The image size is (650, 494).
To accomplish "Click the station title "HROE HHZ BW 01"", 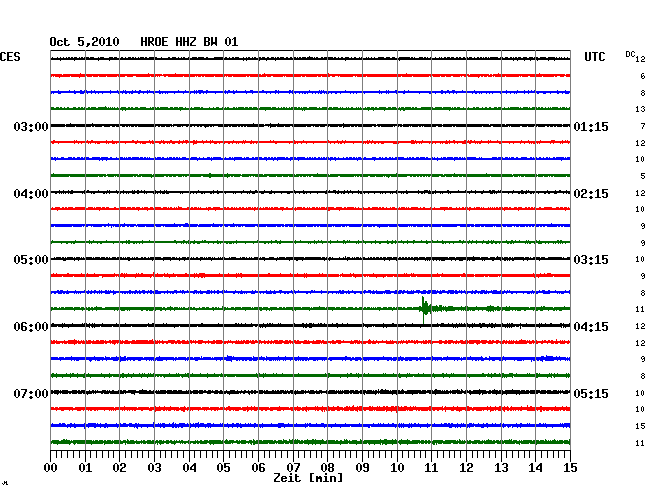I will 189,42.
